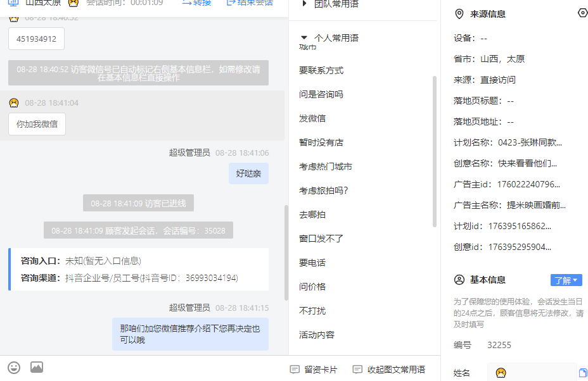Click the timestamp 08-28 18:41:15
Viewport: 588px width, 381px height.
tap(242, 308)
